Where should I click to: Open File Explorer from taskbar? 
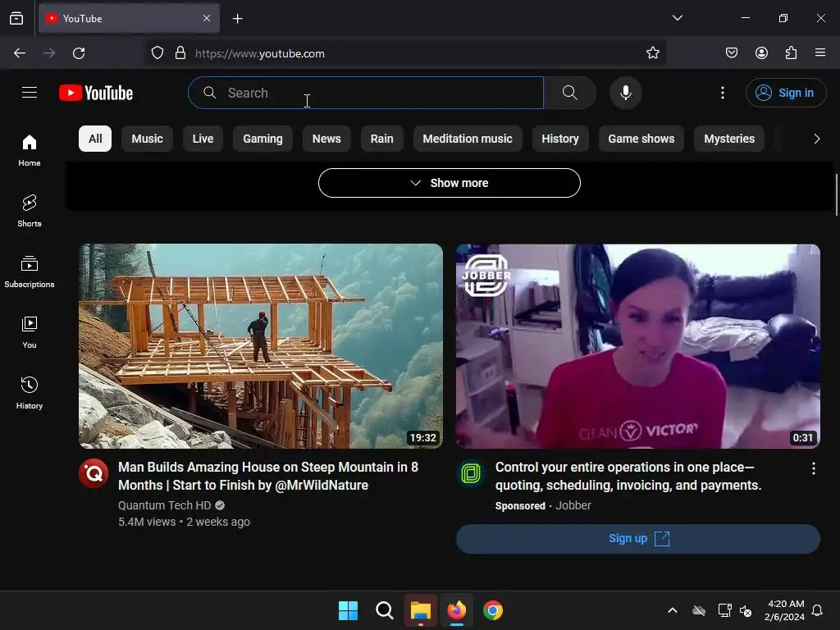(x=421, y=610)
